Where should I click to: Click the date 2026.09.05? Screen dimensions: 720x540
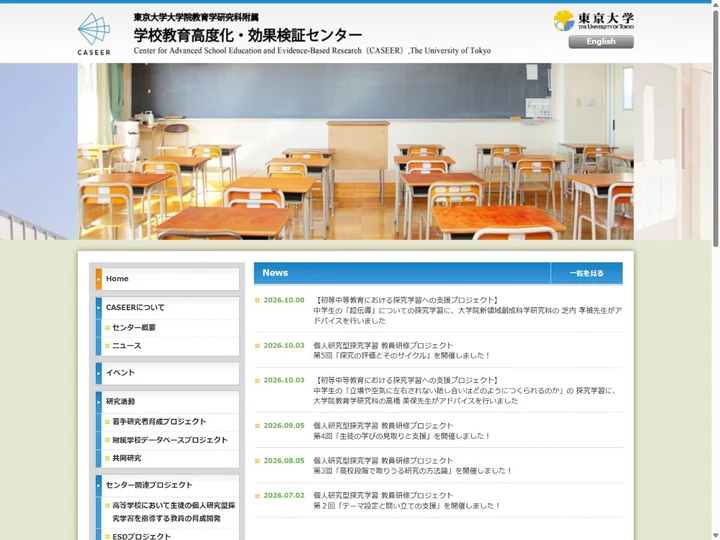click(x=284, y=426)
